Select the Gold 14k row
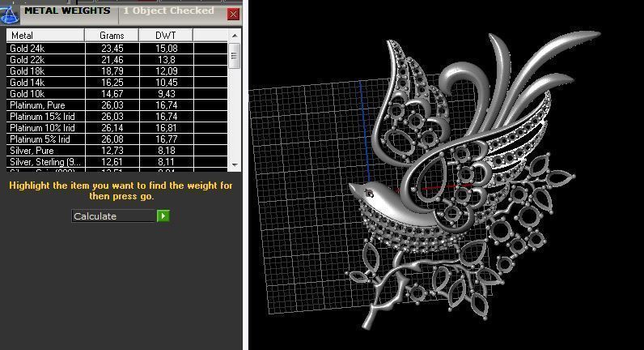This screenshot has width=644, height=350. 117,83
